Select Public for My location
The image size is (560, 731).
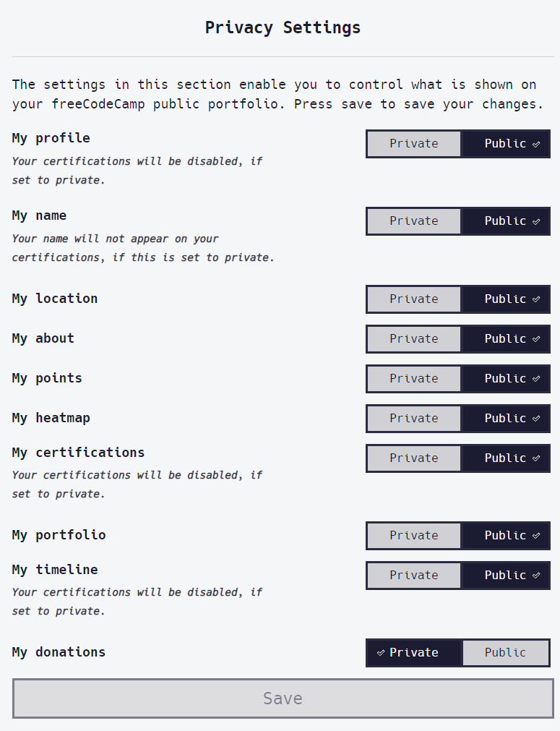pyautogui.click(x=506, y=299)
